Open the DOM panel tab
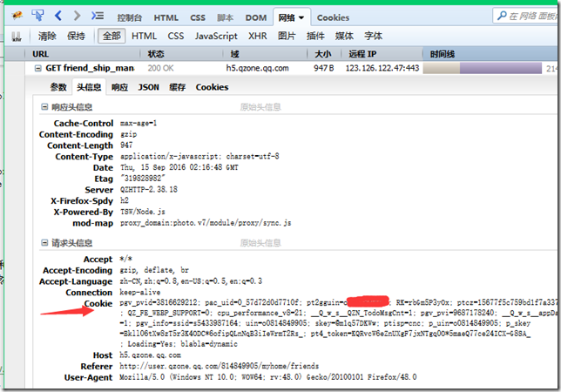Screen dimensions: 561x392 click(x=256, y=17)
